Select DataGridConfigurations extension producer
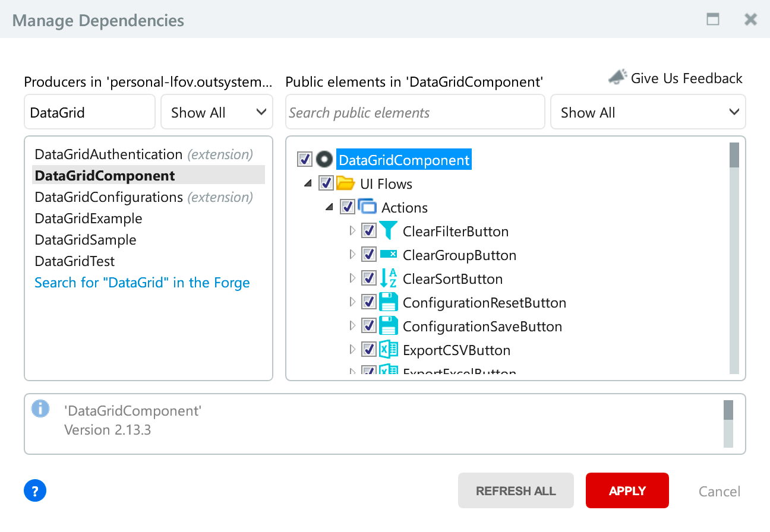770x532 pixels. click(x=149, y=197)
